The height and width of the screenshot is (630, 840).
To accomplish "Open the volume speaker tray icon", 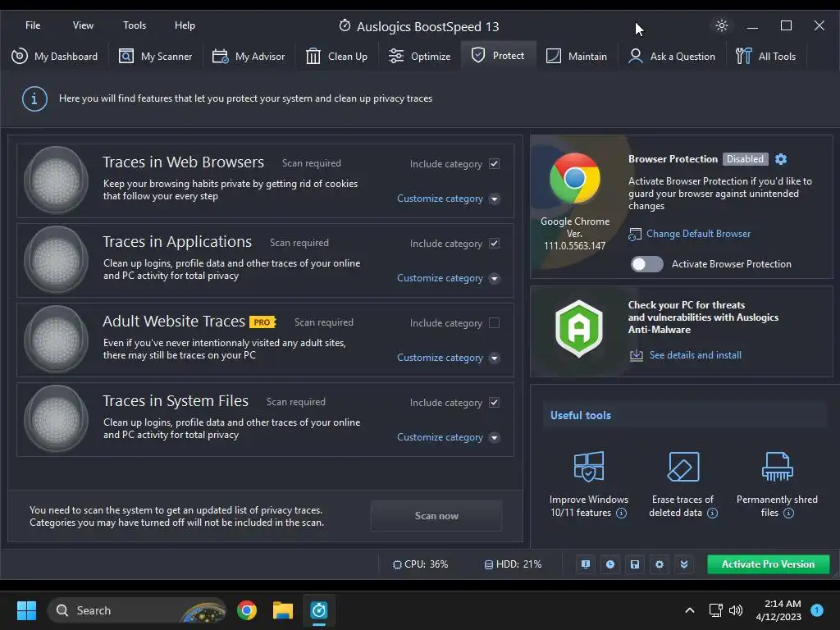I will [736, 610].
